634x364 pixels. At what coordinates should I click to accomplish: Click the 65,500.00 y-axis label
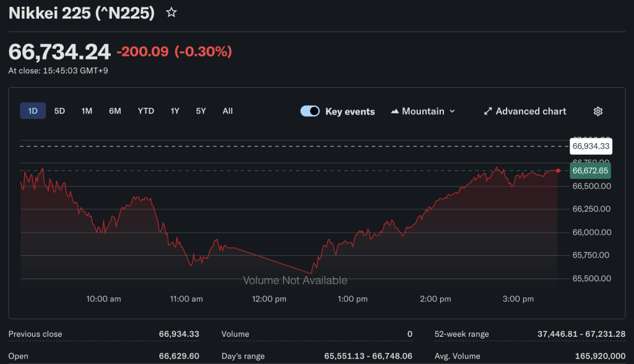tap(591, 278)
